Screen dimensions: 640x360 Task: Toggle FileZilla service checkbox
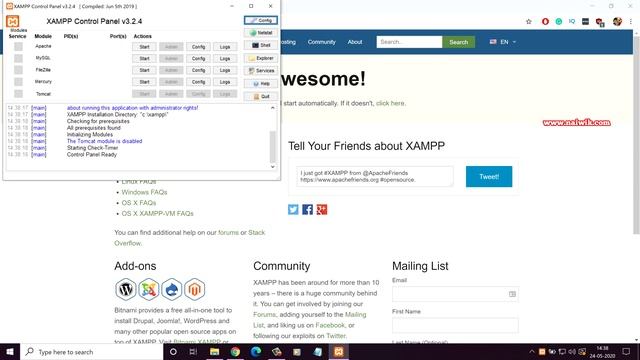18,70
